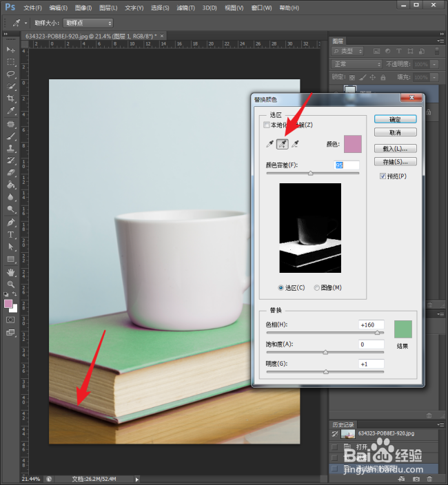Image resolution: width=448 pixels, height=485 pixels.
Task: Select the Eraser tool
Action: (11, 173)
